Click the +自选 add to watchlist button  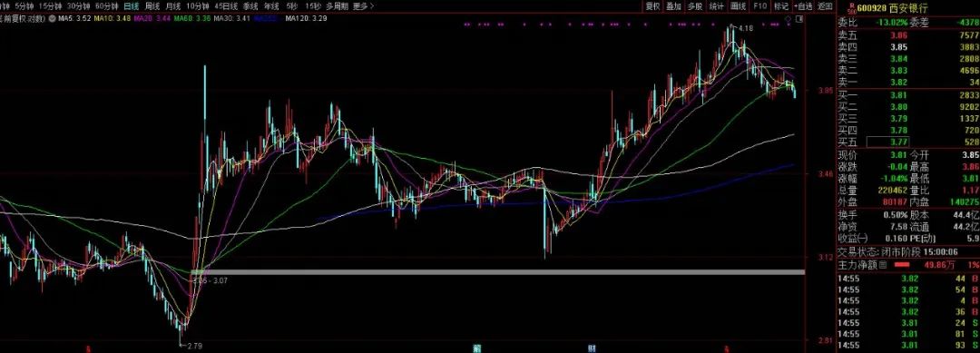(x=803, y=6)
